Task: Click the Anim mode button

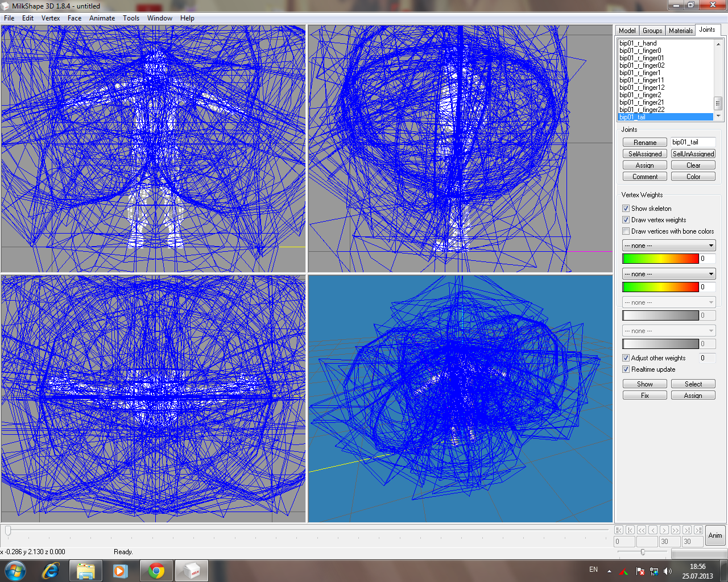Action: pyautogui.click(x=715, y=535)
